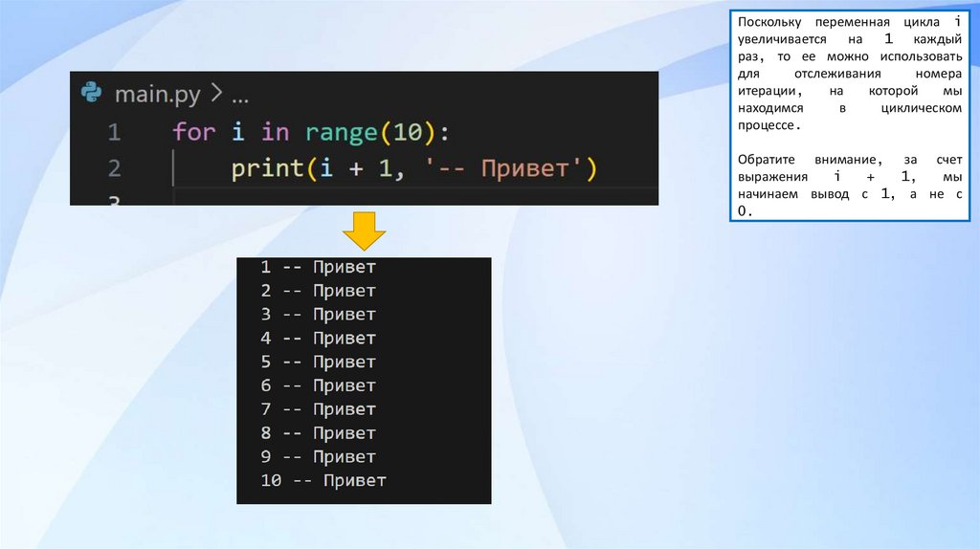Click output line '3 -- Привет'
Image resolution: width=980 pixels, height=549 pixels.
point(318,315)
